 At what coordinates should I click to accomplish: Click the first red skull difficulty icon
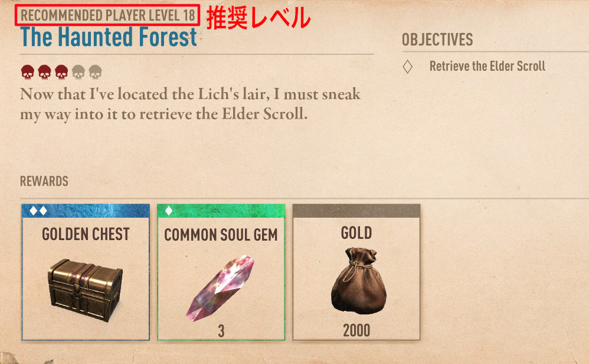(x=27, y=72)
